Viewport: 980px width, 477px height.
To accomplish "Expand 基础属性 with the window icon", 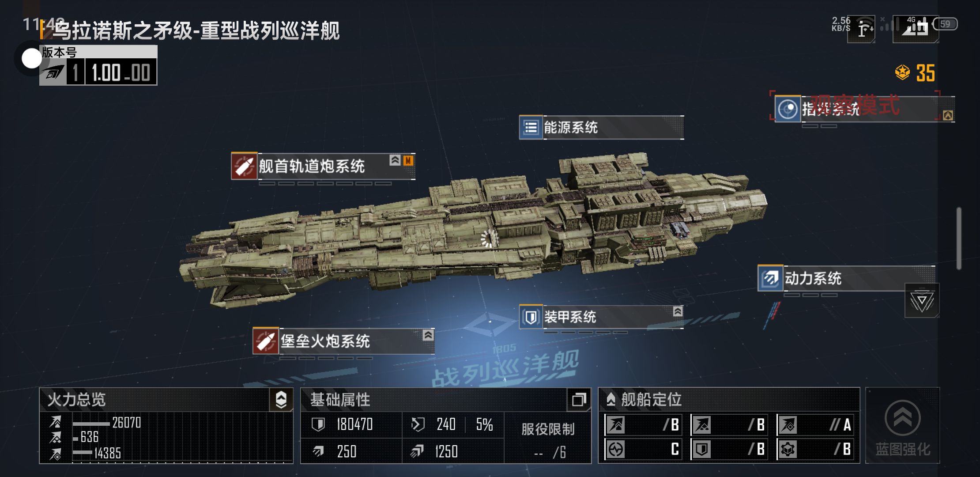I will (579, 400).
